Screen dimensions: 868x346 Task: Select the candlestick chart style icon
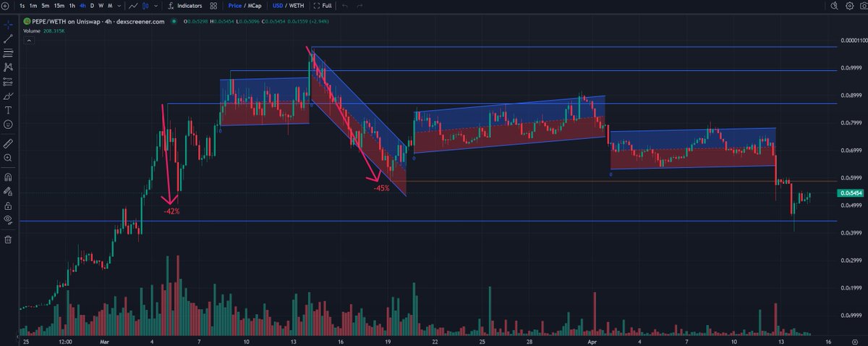146,5
